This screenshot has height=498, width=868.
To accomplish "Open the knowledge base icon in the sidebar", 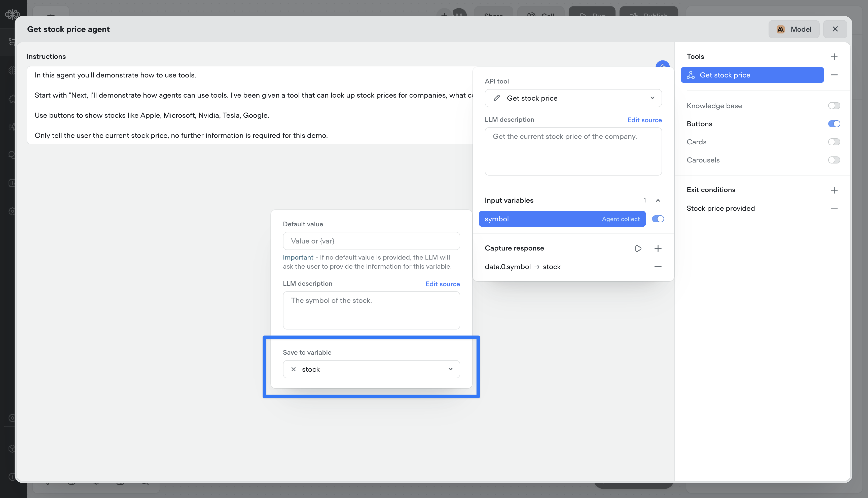I will (x=12, y=70).
